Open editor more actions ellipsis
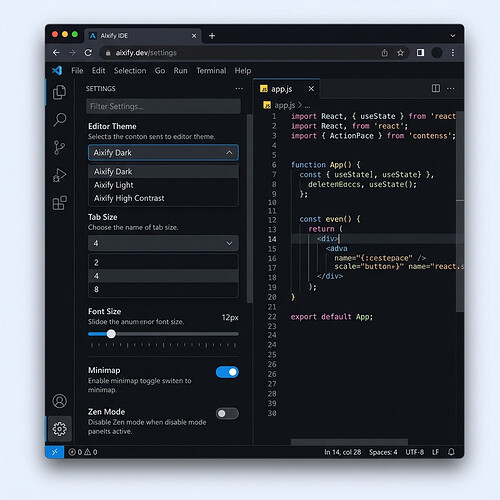 pos(451,88)
